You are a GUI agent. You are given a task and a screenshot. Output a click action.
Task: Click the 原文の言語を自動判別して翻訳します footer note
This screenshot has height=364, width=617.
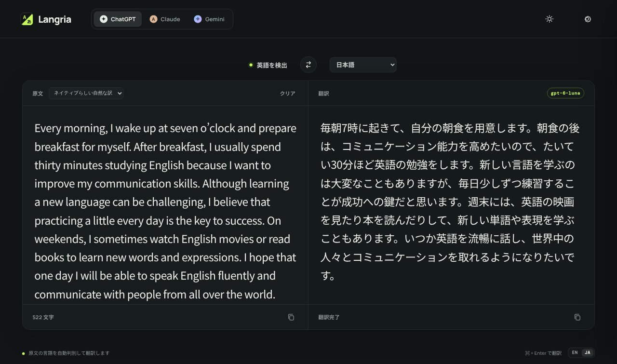(69, 353)
